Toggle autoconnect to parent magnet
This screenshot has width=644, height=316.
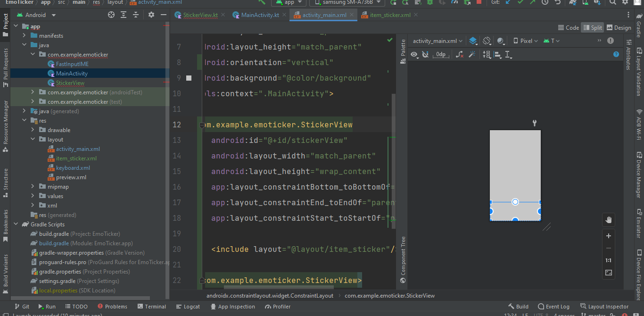pos(425,55)
